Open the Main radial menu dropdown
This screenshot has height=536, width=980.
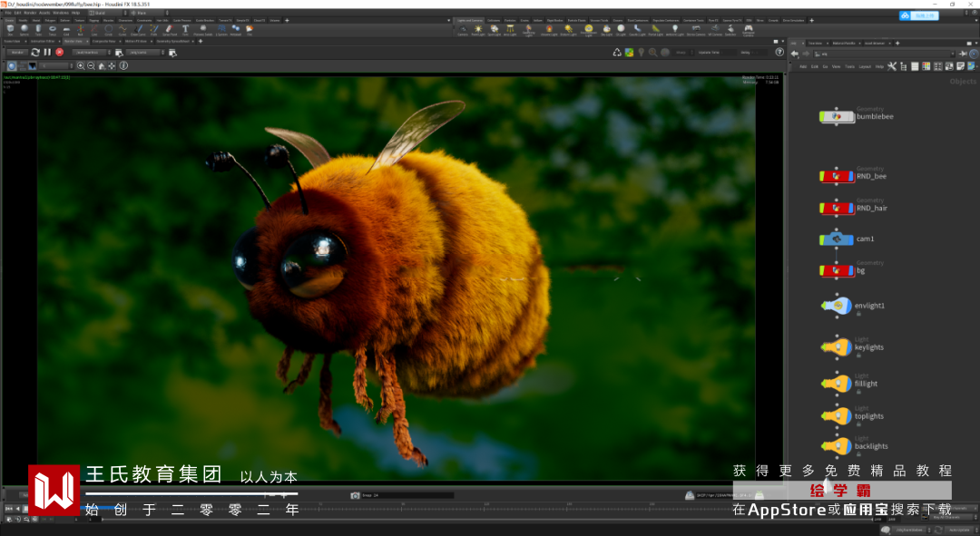coord(149,13)
